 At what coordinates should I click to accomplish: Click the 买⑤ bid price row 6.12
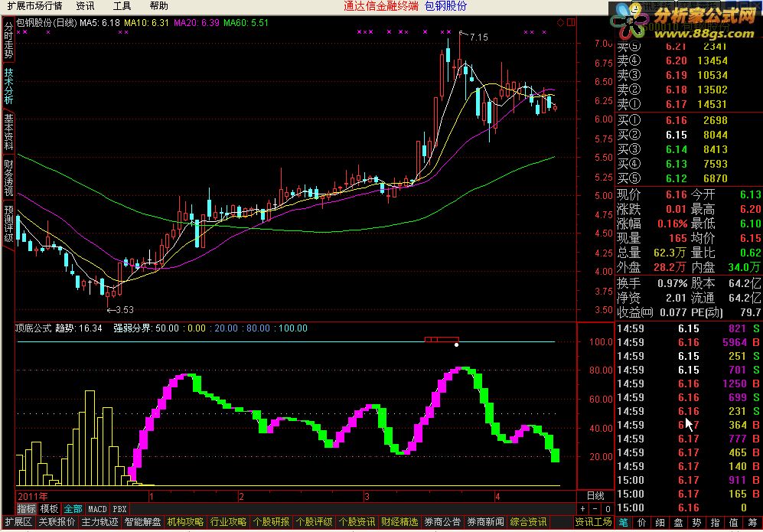(x=688, y=178)
